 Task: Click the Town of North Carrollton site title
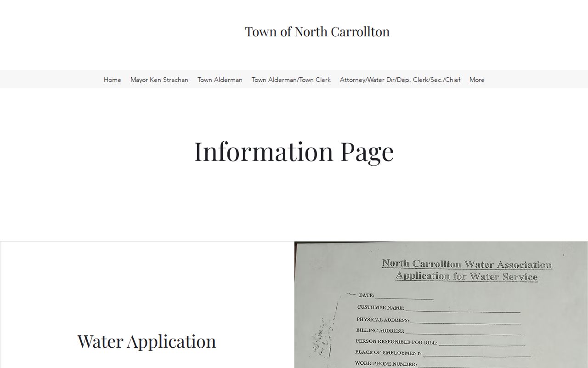point(317,31)
